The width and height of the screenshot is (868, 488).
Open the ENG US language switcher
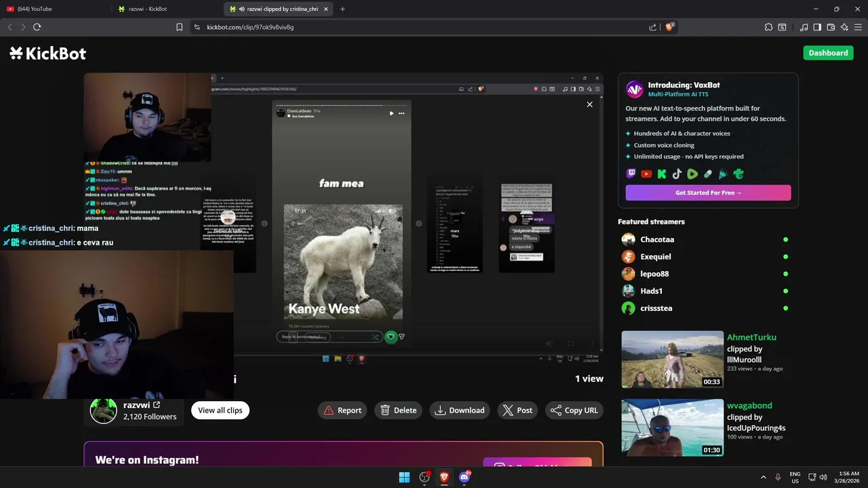click(795, 477)
